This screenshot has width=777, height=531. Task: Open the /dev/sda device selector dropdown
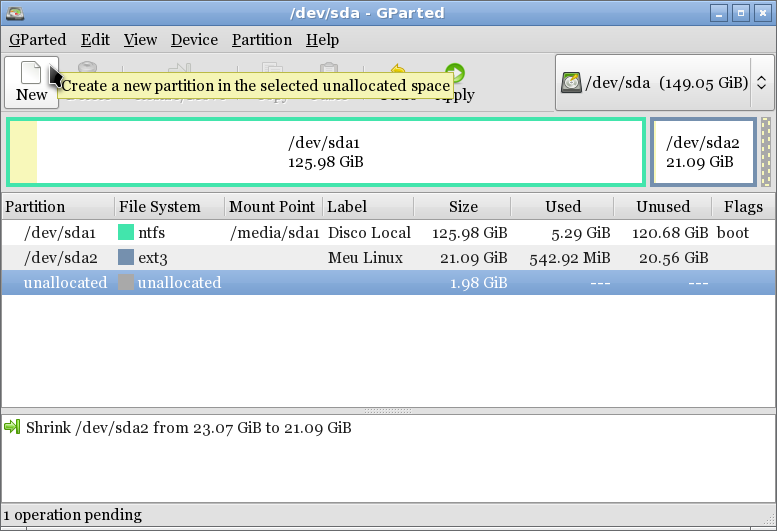(664, 82)
